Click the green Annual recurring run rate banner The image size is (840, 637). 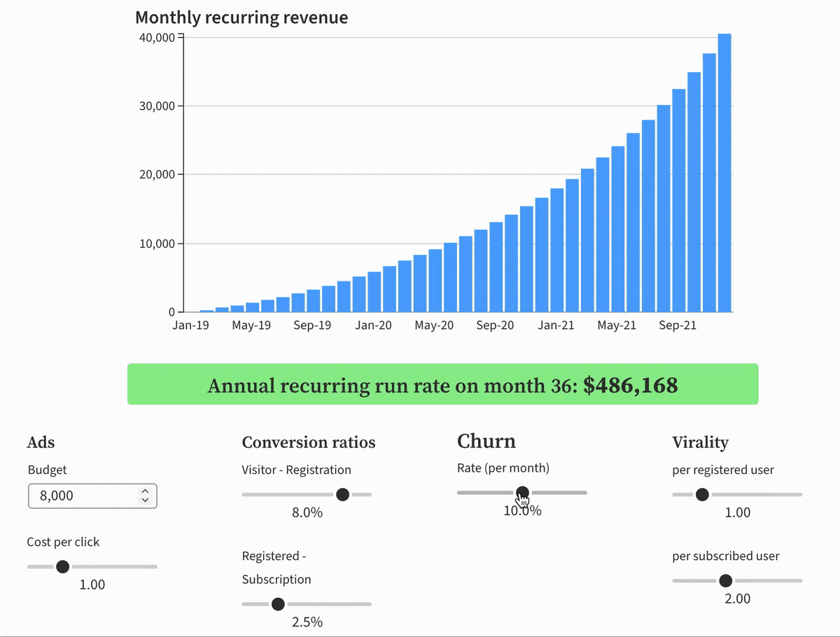click(442, 384)
